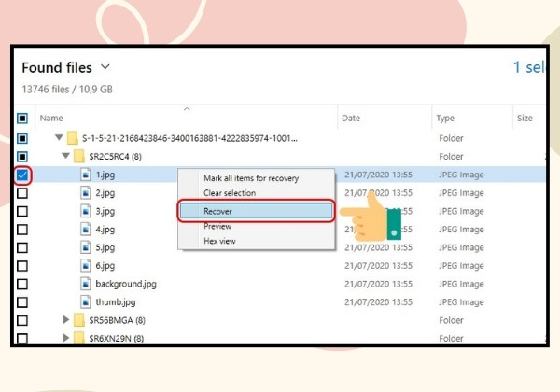Select the background.jpg file name
This screenshot has height=392, width=560.
[126, 284]
